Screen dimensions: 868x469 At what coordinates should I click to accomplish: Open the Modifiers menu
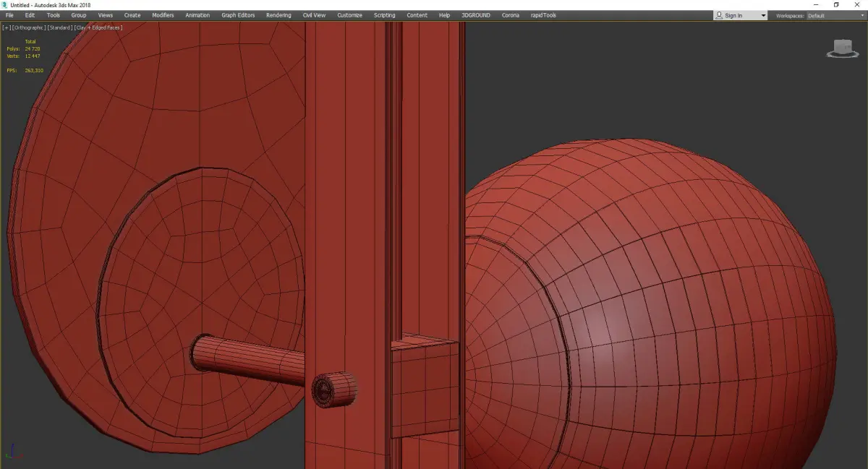tap(163, 15)
